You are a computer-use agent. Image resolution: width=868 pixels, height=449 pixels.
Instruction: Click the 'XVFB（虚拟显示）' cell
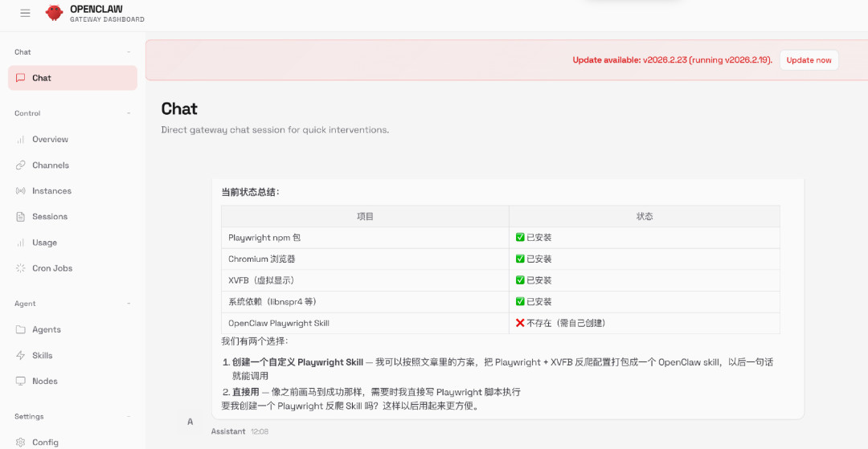[365, 280]
